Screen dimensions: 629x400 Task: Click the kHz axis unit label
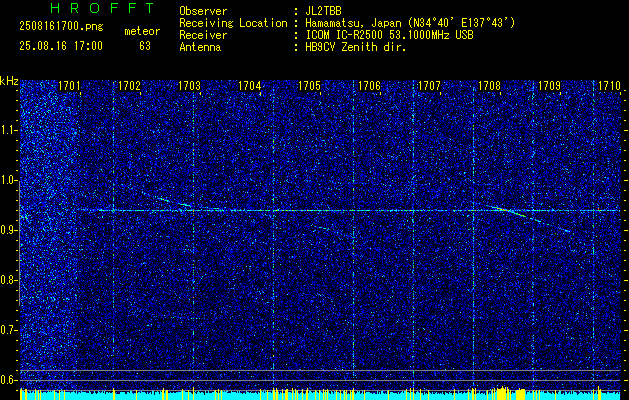tap(9, 81)
